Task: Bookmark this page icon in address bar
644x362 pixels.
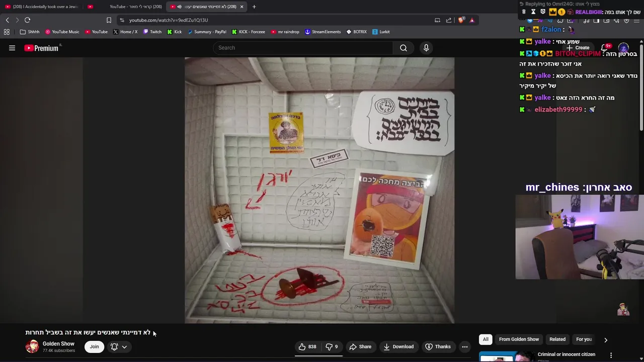Action: [109, 20]
